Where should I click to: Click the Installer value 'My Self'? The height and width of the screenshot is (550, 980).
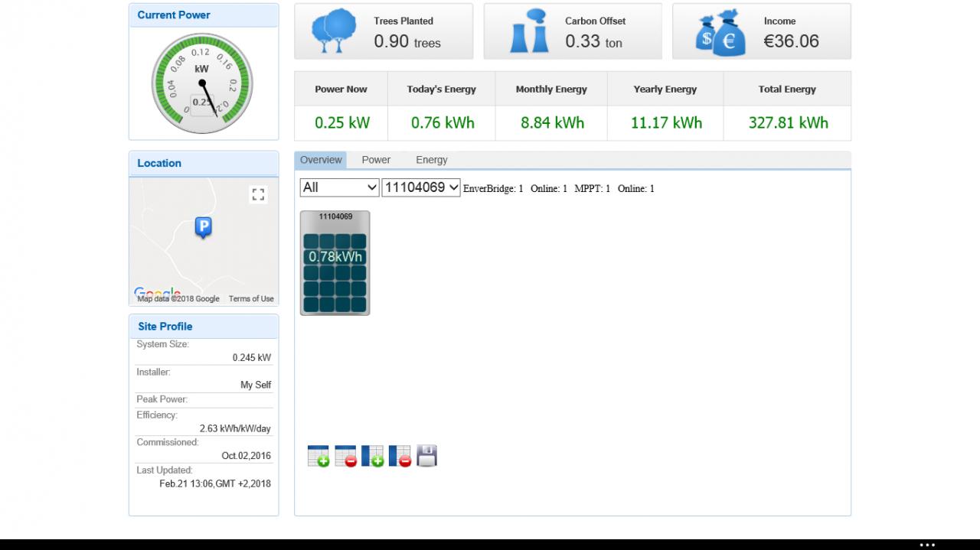click(x=256, y=385)
